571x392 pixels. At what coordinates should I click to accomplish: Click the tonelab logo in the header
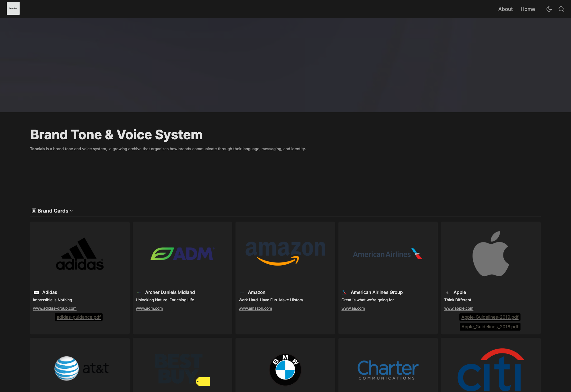click(13, 8)
